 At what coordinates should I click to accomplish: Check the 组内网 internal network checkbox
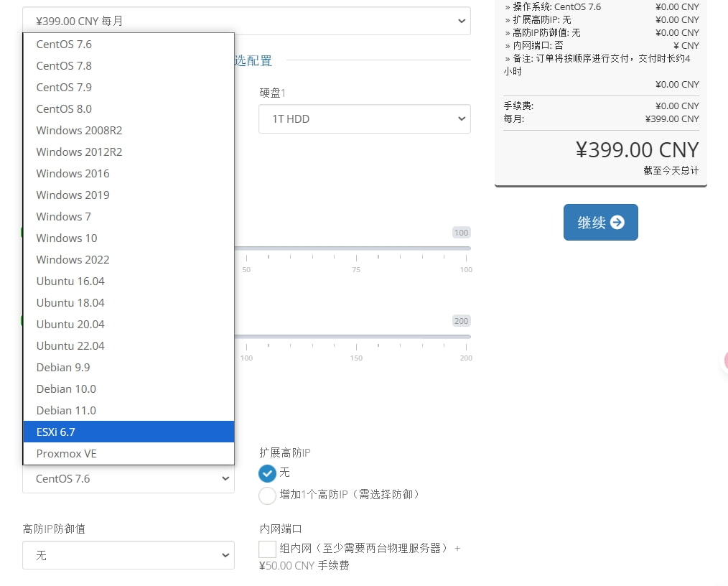click(x=267, y=549)
